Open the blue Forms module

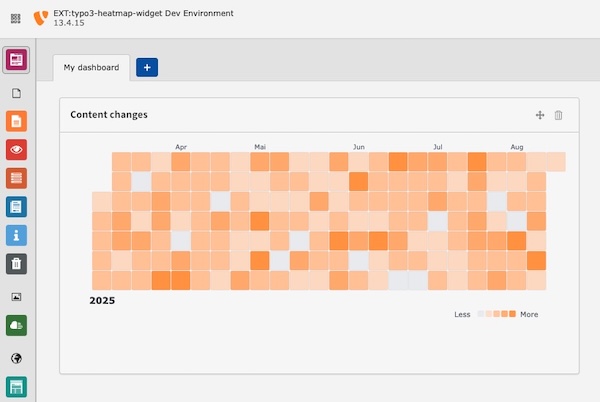(16, 207)
